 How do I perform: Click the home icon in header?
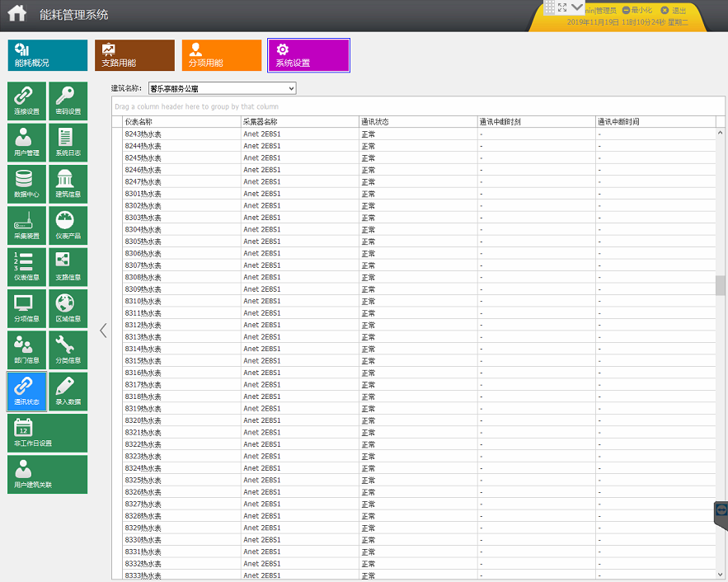pyautogui.click(x=17, y=13)
